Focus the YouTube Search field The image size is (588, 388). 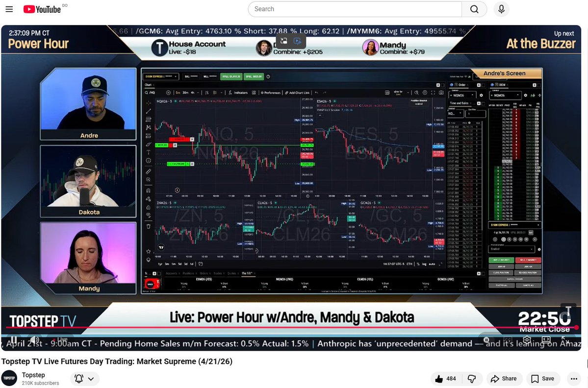pyautogui.click(x=355, y=9)
